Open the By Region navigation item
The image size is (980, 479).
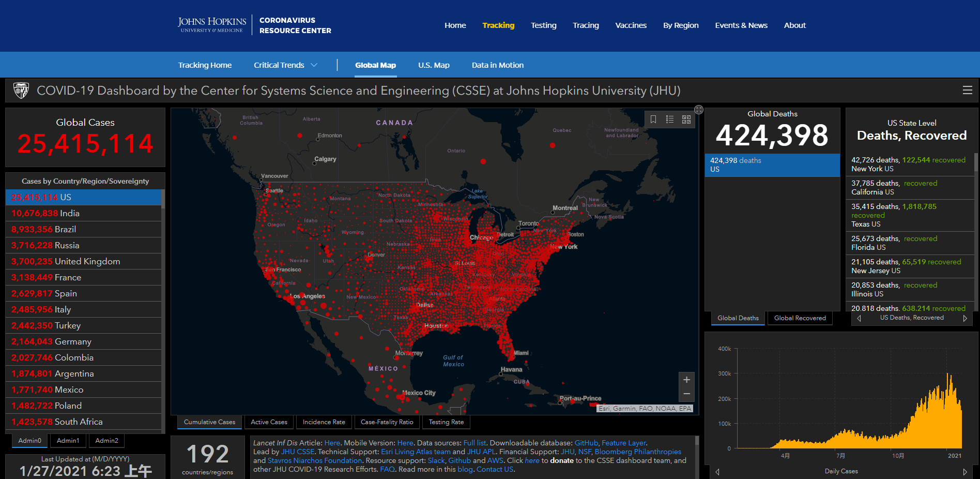pyautogui.click(x=681, y=25)
